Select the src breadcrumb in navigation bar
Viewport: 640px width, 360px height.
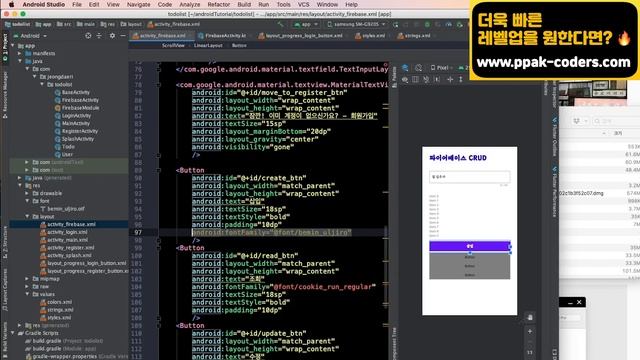(64, 24)
